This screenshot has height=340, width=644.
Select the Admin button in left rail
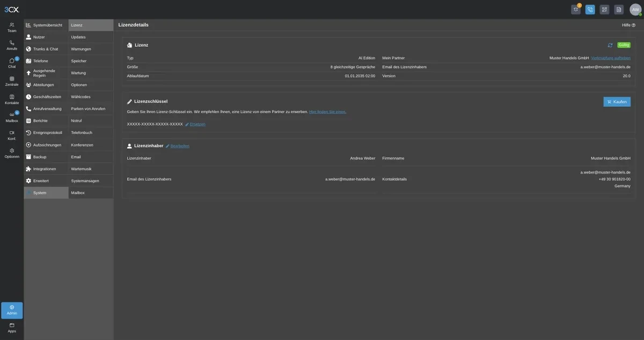pyautogui.click(x=12, y=310)
